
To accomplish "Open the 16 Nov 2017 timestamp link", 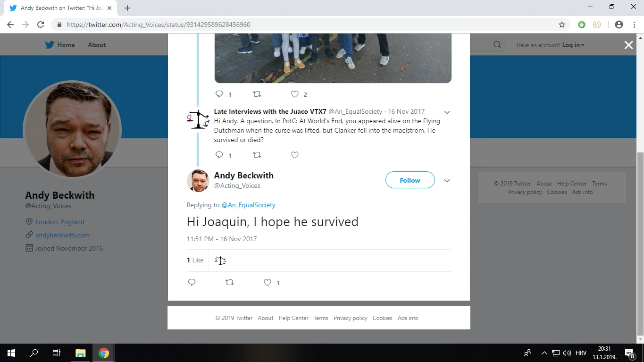I will (406, 111).
